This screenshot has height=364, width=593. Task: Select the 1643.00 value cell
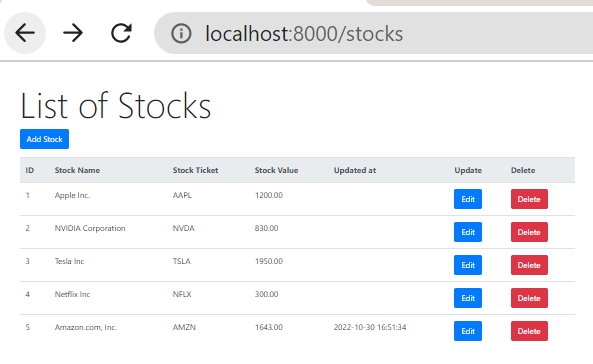coord(269,327)
